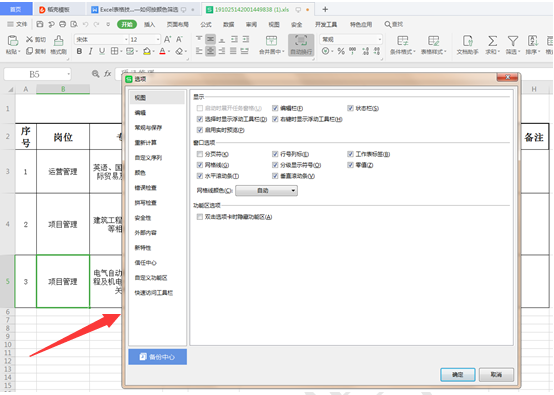The width and height of the screenshot is (554, 395).
Task: Click the OK (确定) button in Options dialog
Action: pos(458,375)
